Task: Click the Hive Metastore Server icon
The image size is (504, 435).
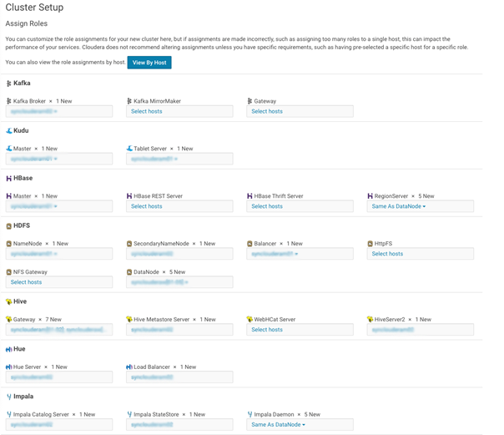Action: click(129, 319)
